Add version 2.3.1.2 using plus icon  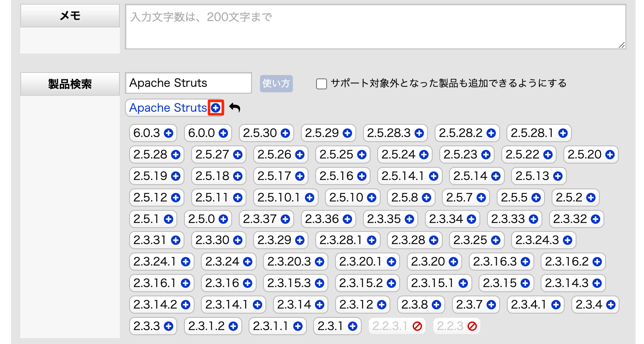pos(233,326)
